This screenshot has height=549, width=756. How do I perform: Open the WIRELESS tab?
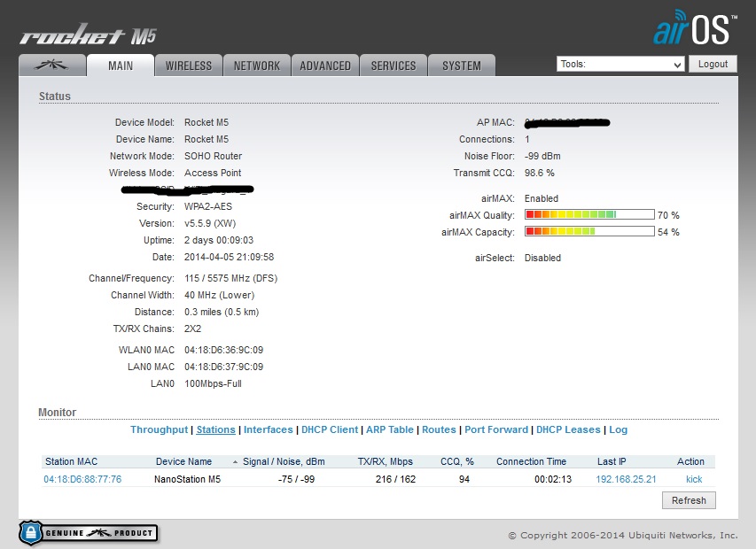coord(189,66)
